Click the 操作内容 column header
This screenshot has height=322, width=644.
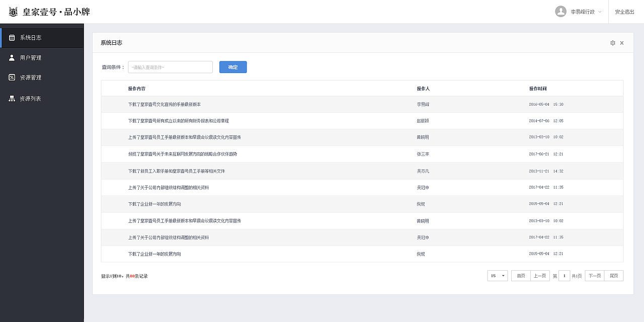(x=137, y=89)
